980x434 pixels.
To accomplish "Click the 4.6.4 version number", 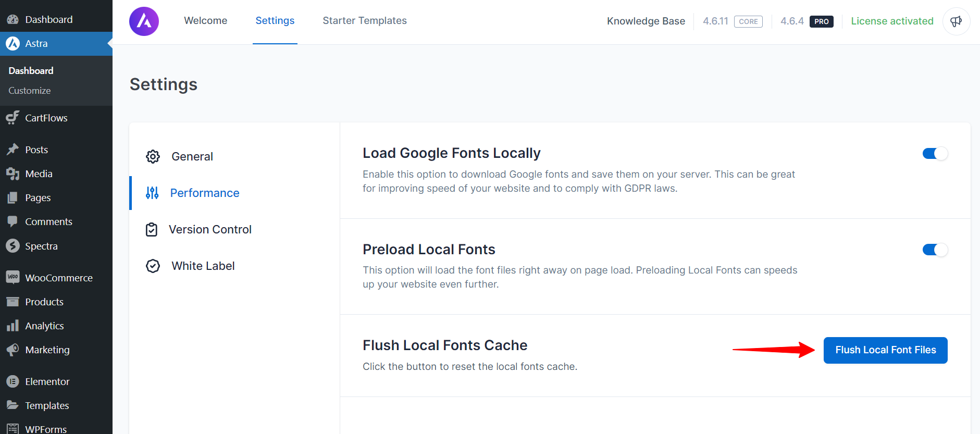I will pos(792,21).
